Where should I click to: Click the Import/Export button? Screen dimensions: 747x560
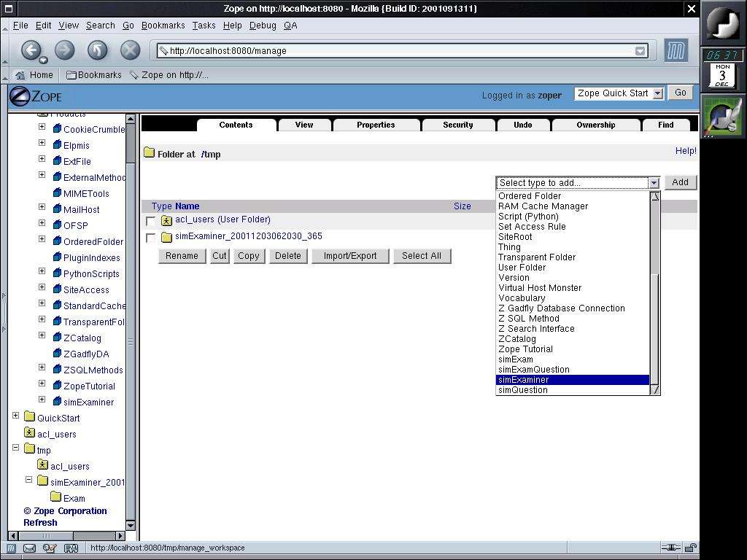click(x=350, y=256)
